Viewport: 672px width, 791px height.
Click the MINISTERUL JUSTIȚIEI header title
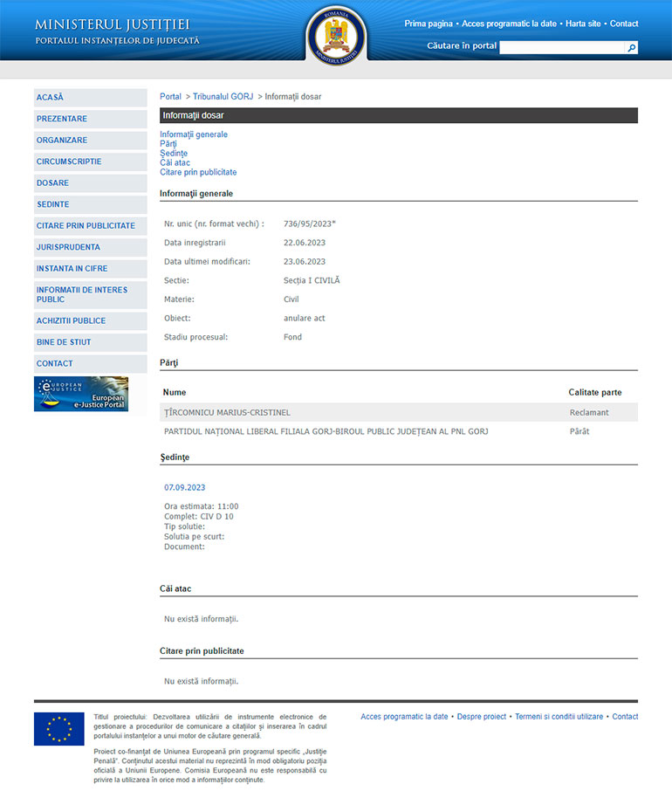(x=113, y=24)
